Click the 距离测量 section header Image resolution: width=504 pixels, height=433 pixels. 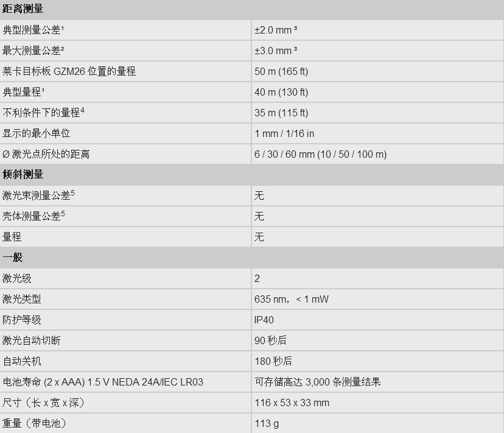click(23, 9)
